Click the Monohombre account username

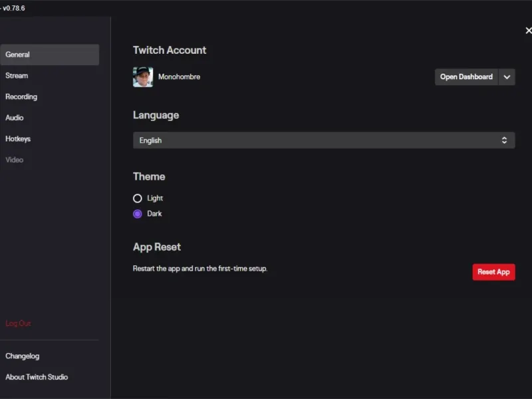(x=179, y=77)
